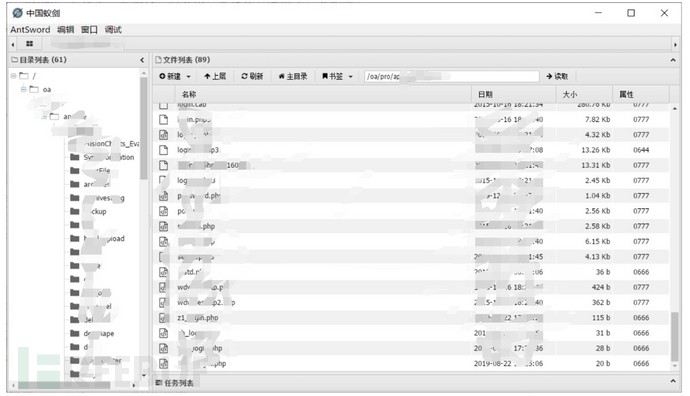The image size is (690, 396).
Task: Open the 新建 (new) dropdown
Action: pos(175,77)
